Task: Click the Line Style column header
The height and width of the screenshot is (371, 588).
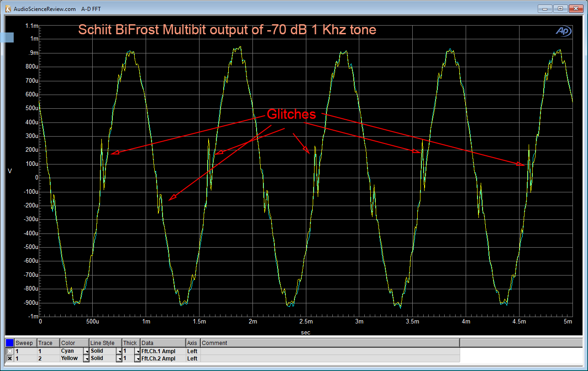Action: tap(106, 343)
